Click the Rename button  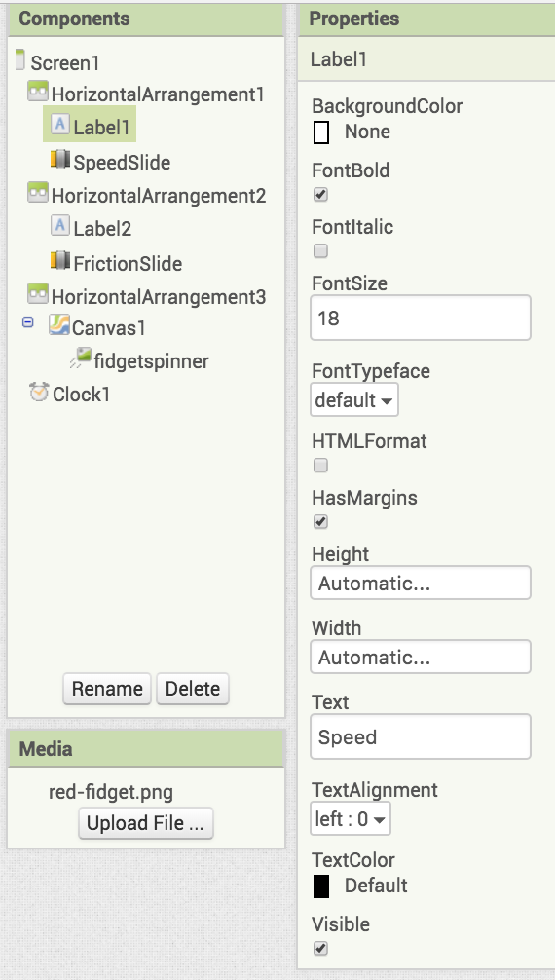coord(107,689)
